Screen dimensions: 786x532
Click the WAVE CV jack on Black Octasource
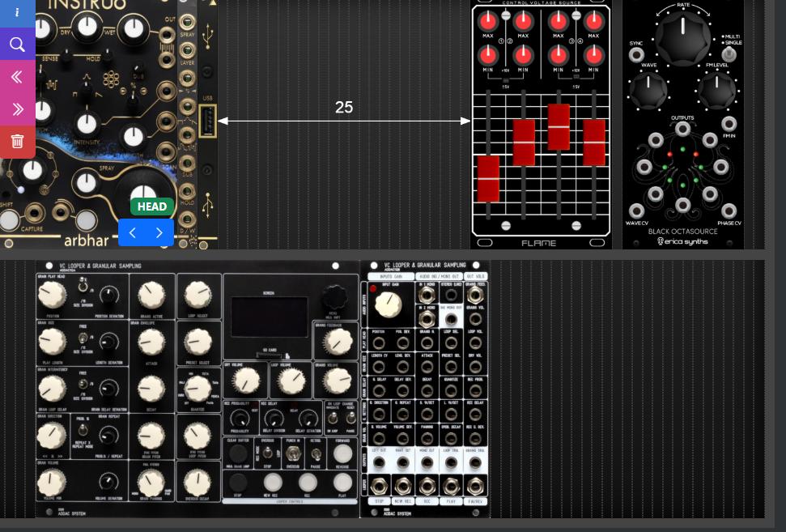pyautogui.click(x=636, y=211)
